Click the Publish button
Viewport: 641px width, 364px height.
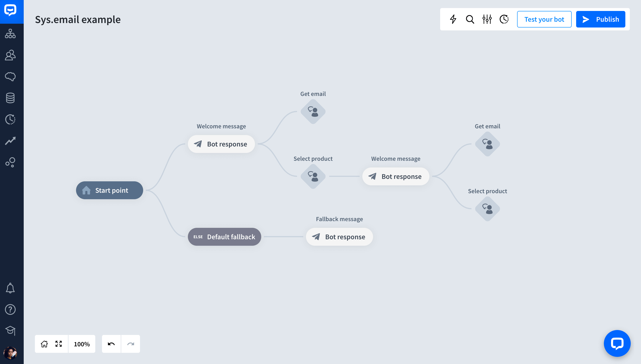pyautogui.click(x=601, y=19)
